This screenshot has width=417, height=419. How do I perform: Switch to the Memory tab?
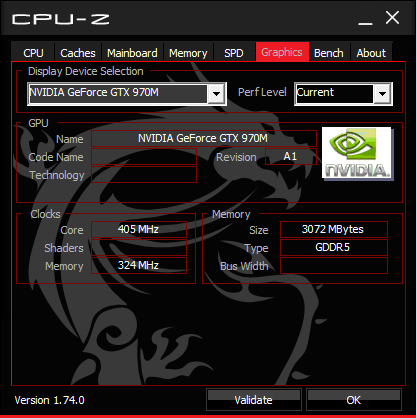(188, 53)
